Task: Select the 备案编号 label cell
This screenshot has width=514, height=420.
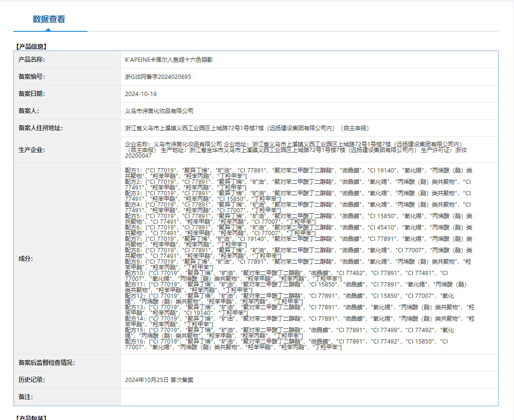Action: 67,76
